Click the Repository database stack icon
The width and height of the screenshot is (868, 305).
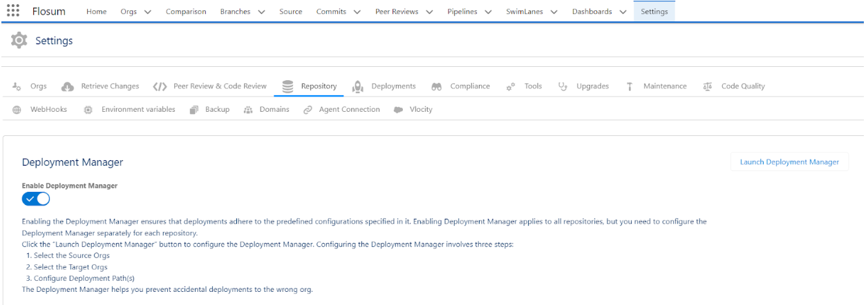(x=287, y=86)
